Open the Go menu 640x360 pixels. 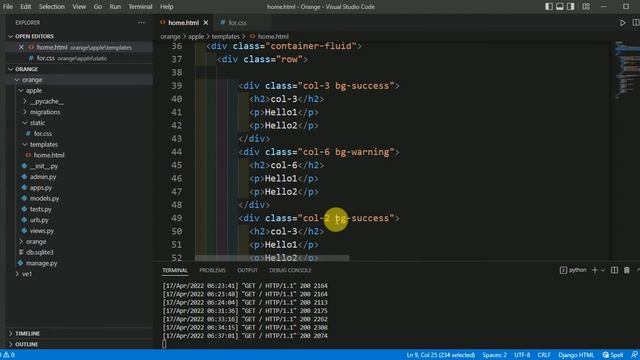pos(98,7)
